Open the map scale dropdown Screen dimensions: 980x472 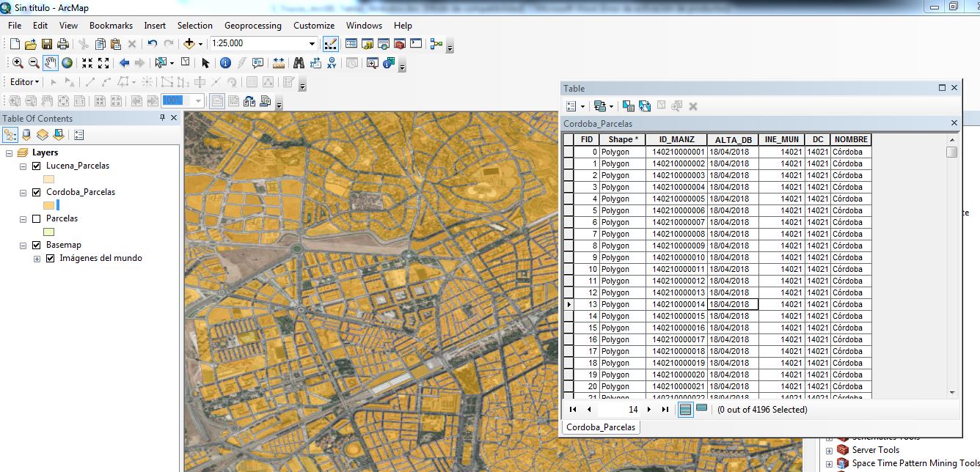pyautogui.click(x=311, y=43)
